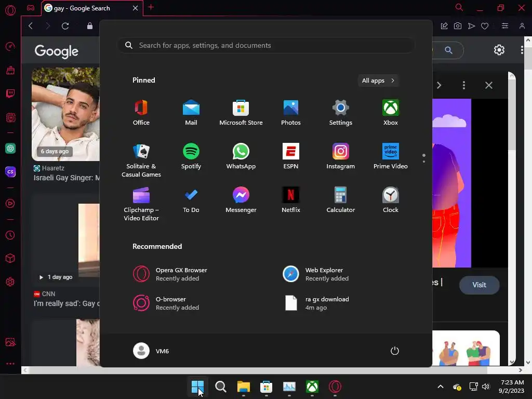Launch Microsoft Store from pinned apps

(241, 113)
